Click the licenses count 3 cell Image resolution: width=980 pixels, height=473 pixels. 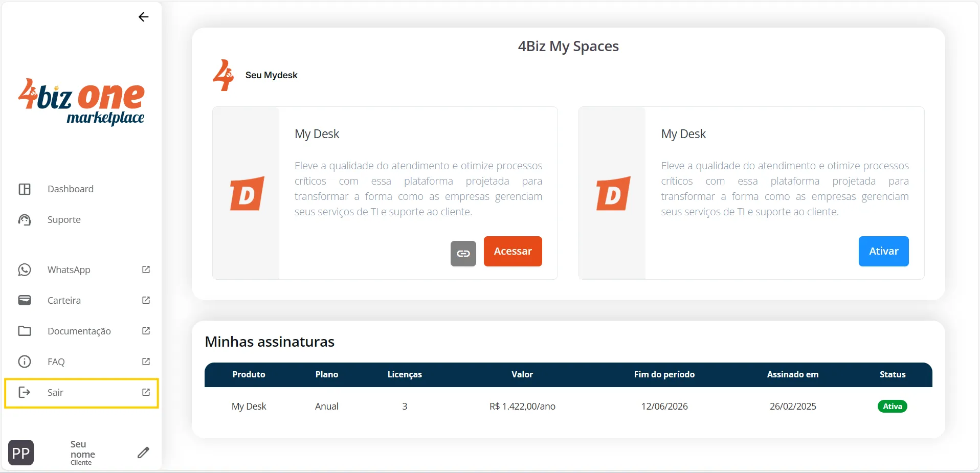click(405, 407)
